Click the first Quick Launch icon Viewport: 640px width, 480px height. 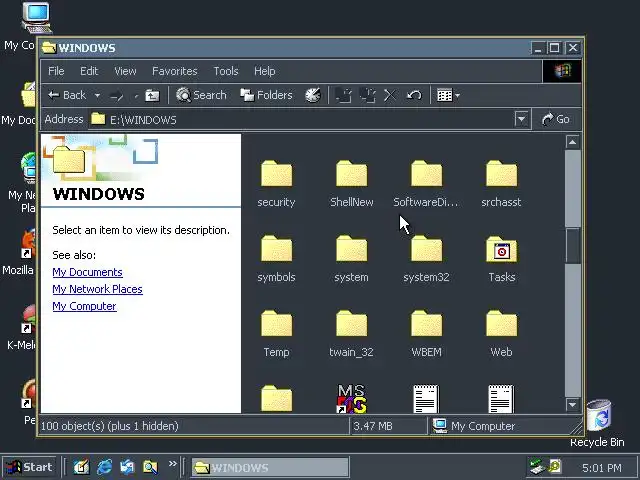[x=81, y=467]
